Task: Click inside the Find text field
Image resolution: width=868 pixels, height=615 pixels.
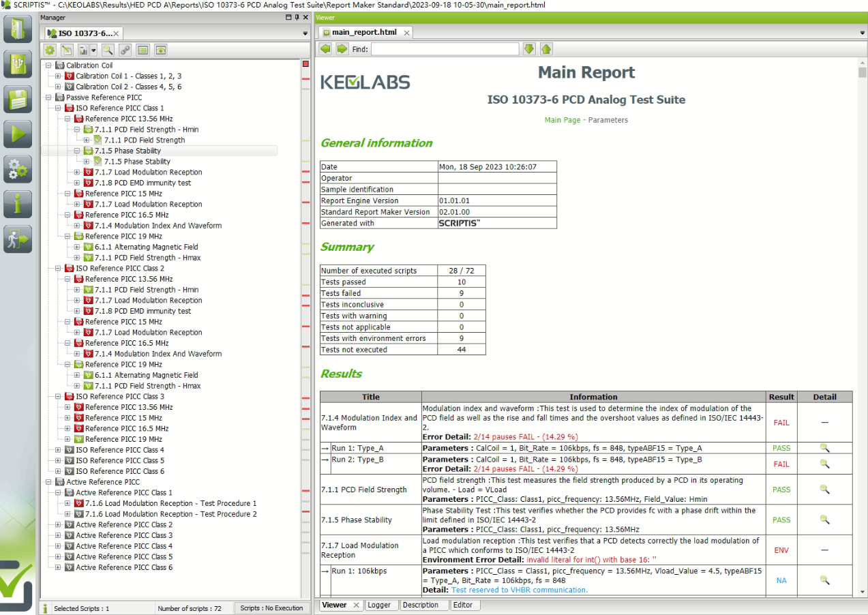Action: [x=444, y=49]
